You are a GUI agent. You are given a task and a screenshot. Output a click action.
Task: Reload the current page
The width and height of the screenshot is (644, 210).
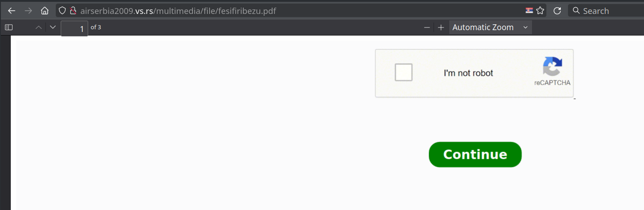(x=557, y=11)
